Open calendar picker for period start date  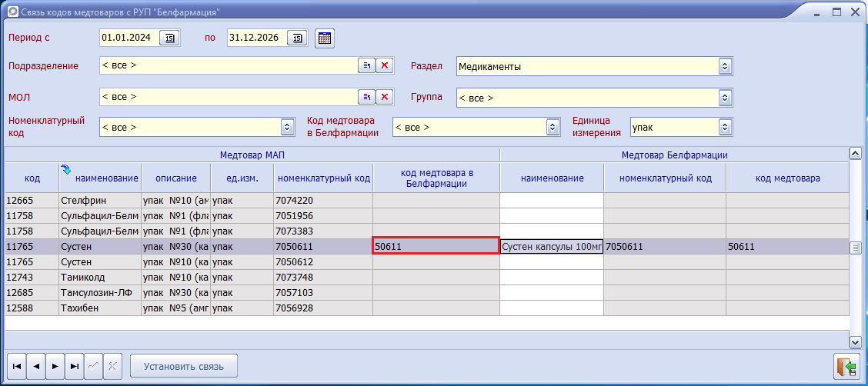[169, 38]
